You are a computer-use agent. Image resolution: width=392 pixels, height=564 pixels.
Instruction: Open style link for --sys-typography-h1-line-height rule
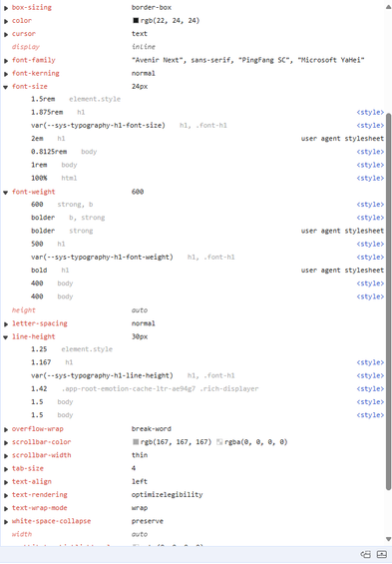point(370,375)
